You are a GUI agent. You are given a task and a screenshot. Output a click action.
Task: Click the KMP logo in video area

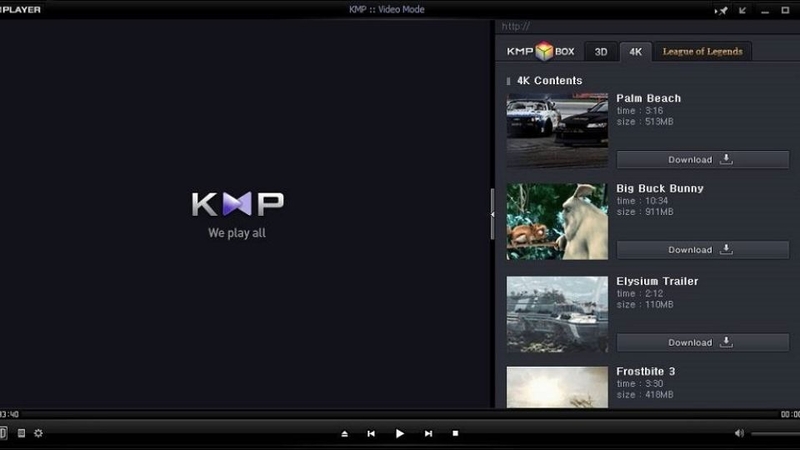238,204
